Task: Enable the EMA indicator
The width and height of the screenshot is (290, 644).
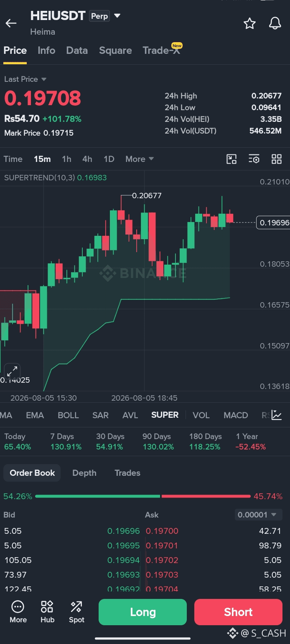Action: (35, 415)
